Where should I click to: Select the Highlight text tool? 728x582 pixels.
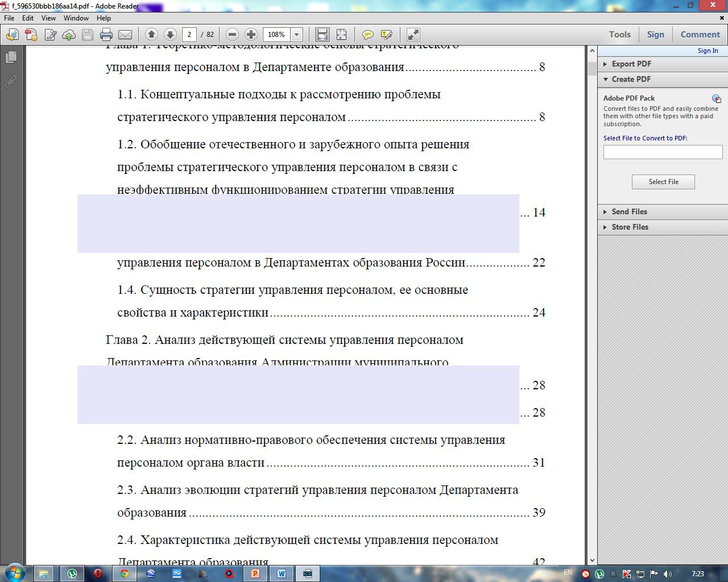[x=387, y=35]
